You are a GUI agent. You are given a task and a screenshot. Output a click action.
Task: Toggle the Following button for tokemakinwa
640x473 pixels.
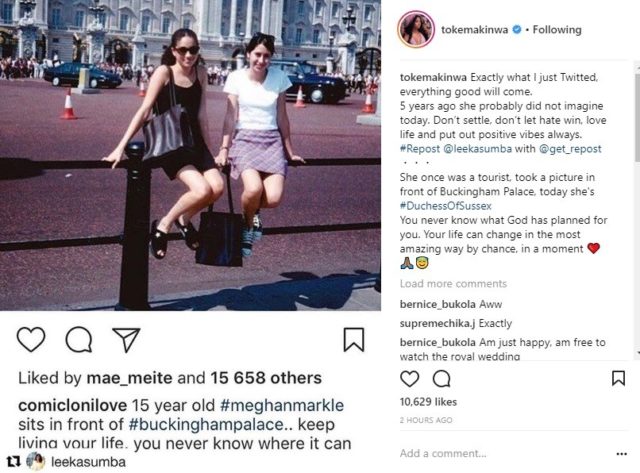coord(557,30)
